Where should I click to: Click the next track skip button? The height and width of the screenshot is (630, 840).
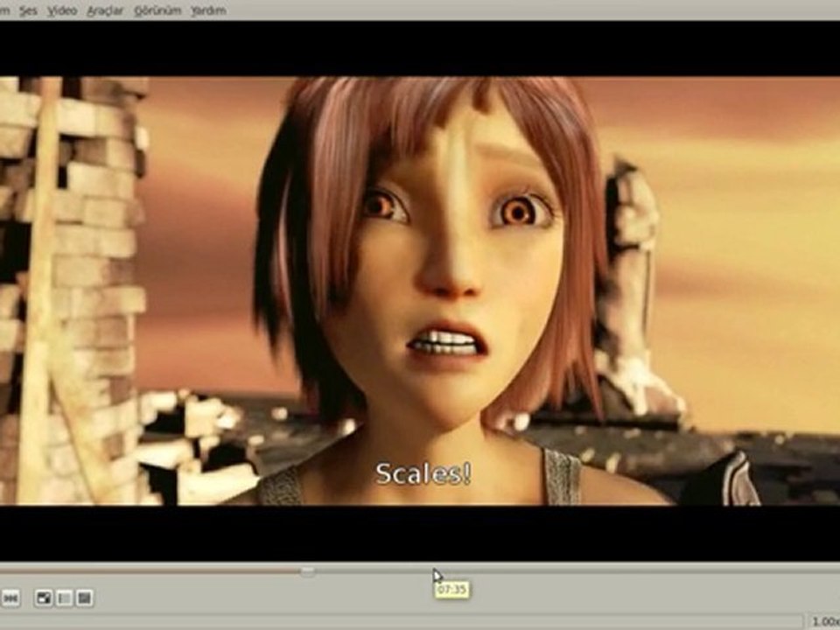[10, 598]
